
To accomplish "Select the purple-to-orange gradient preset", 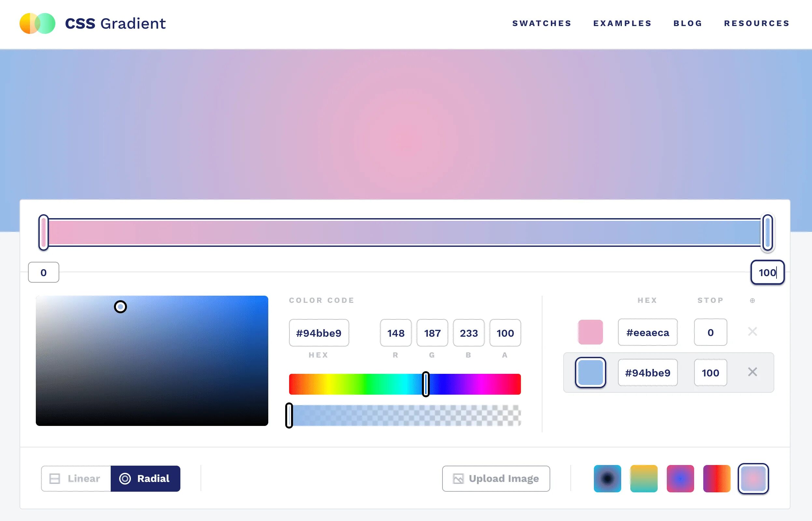I will pyautogui.click(x=717, y=478).
